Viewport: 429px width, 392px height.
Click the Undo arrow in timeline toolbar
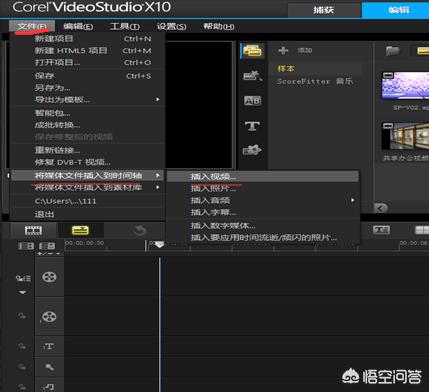(x=140, y=230)
